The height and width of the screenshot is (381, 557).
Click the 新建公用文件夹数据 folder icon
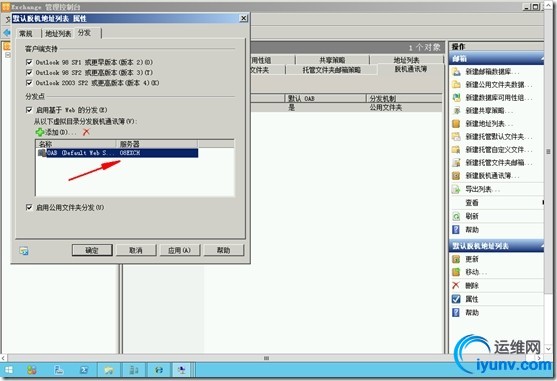456,85
